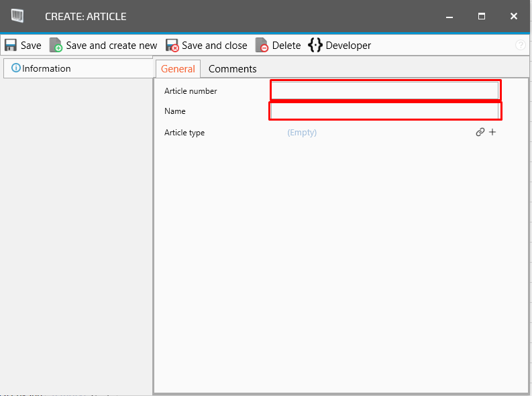Click the Save and create new document icon

point(56,46)
